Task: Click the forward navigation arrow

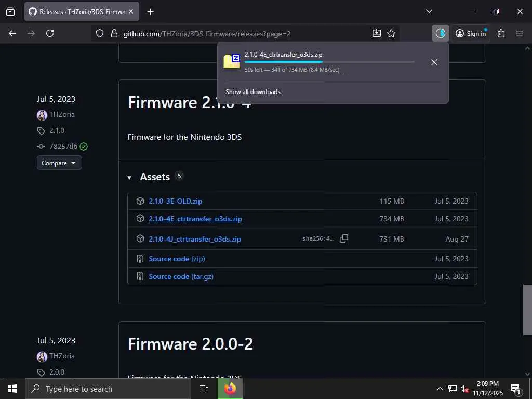Action: click(31, 33)
